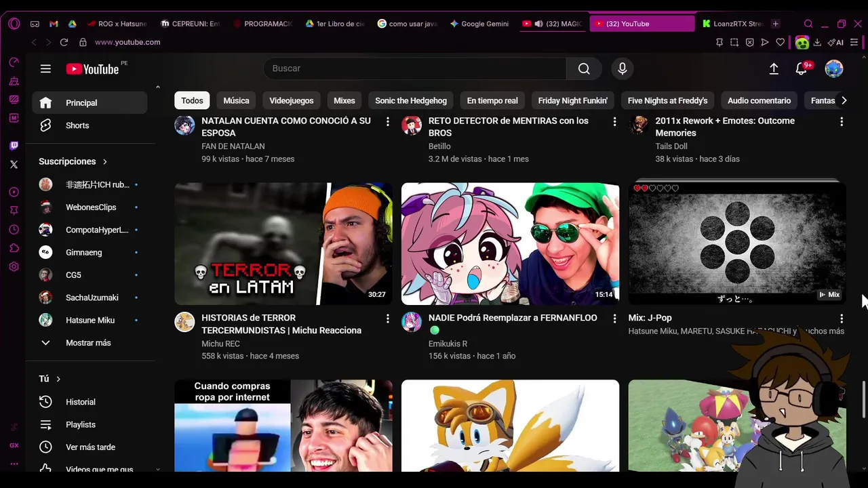Go to Principal home in sidebar
Viewport: 868px width, 488px height.
[90, 103]
